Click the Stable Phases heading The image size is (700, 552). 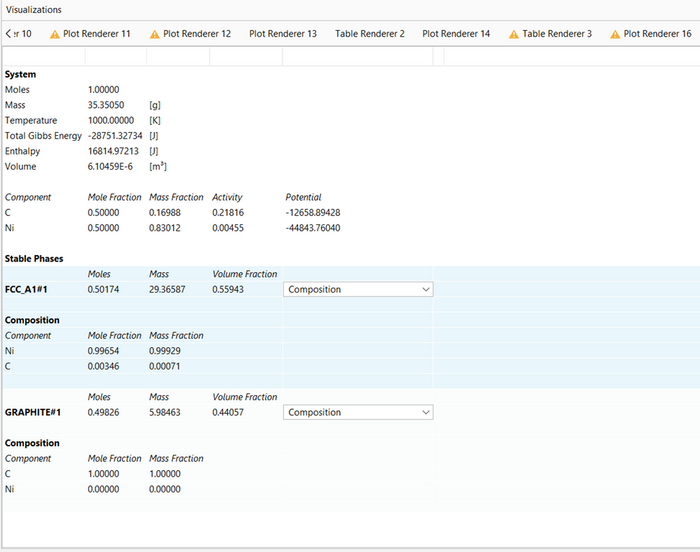pyautogui.click(x=33, y=259)
